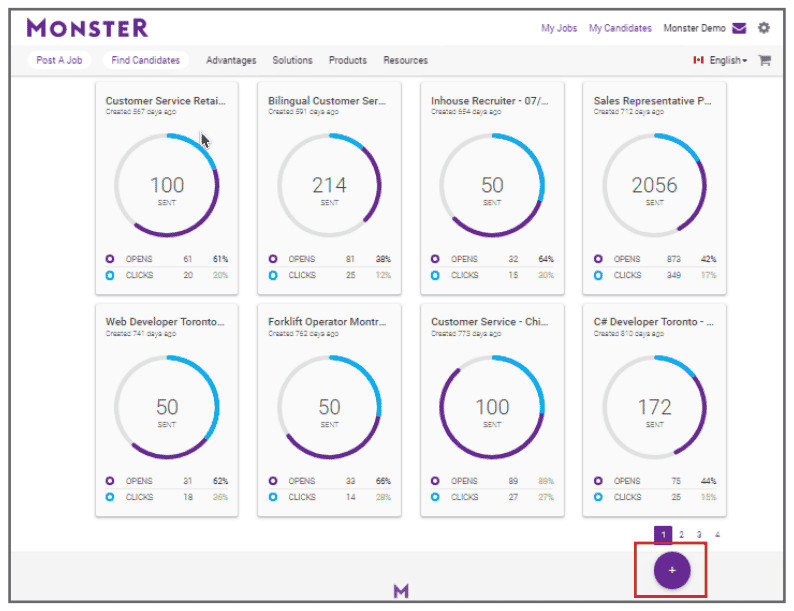Open the Advantages menu

point(231,60)
